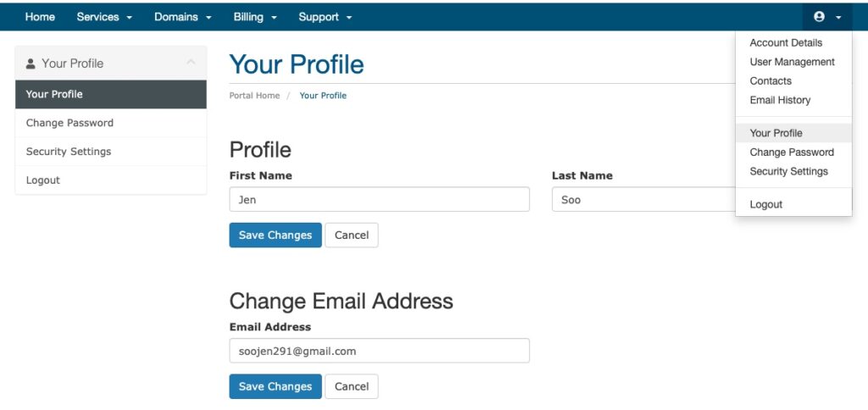This screenshot has height=410, width=868.
Task: Select Account Details from account menu
Action: [x=786, y=42]
